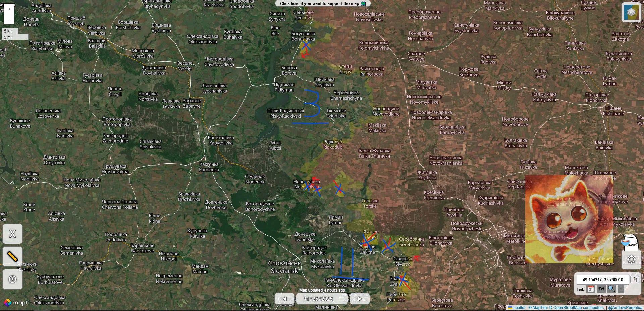This screenshot has width=644, height=311.
Task: Open the @AndrewPerpetua link
Action: click(x=625, y=308)
